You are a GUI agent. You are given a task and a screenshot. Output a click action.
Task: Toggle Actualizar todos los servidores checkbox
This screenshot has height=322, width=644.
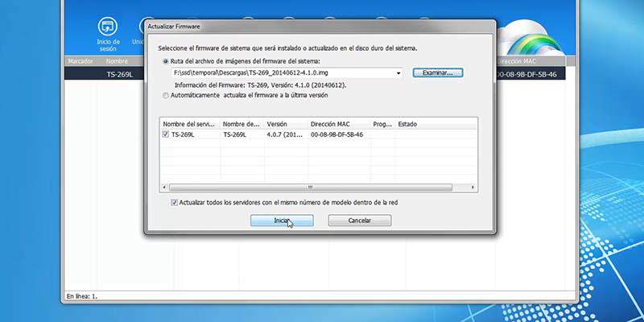click(174, 203)
